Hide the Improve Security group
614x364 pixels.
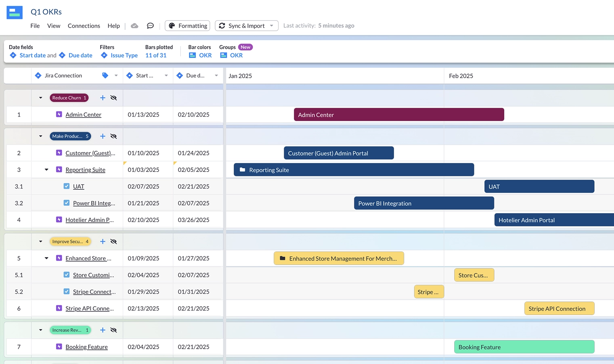pos(113,241)
